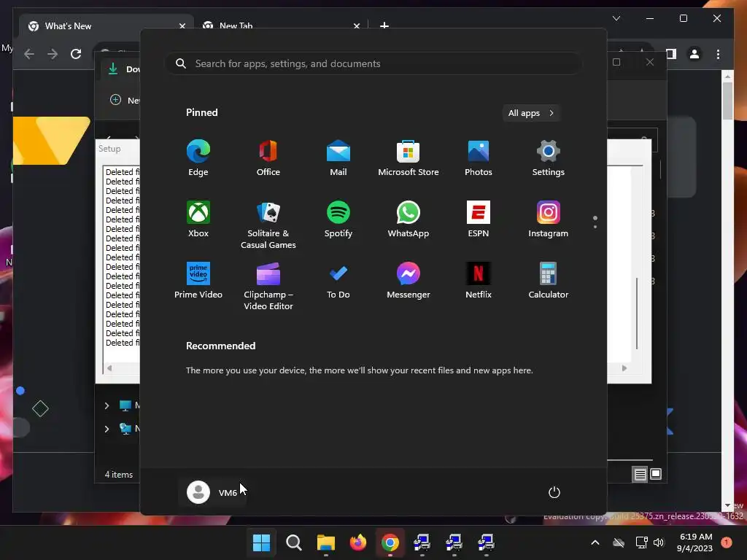
Task: Open Clipchamp – Video Editor
Action: (x=268, y=286)
